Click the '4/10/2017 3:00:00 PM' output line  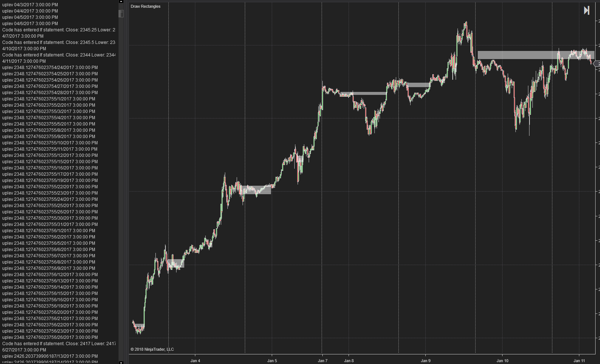[24, 49]
